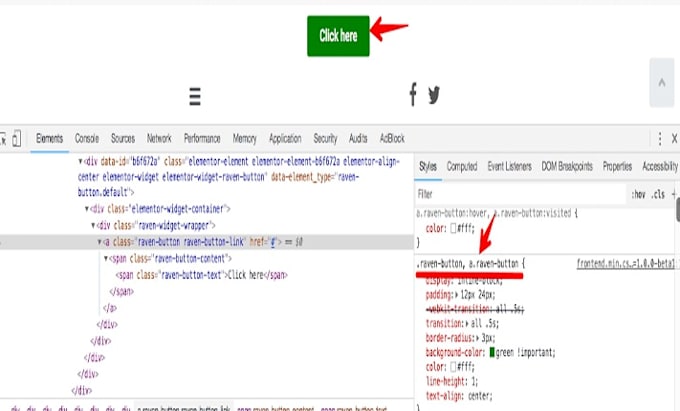The image size is (680, 411).
Task: Open DevTools three-dot options menu
Action: click(660, 139)
